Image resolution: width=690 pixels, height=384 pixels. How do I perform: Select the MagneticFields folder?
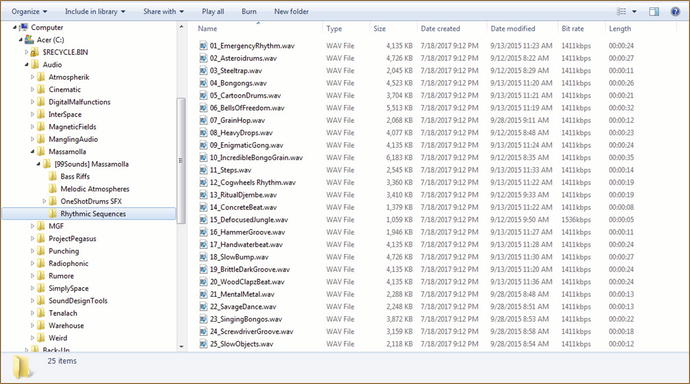[x=72, y=127]
